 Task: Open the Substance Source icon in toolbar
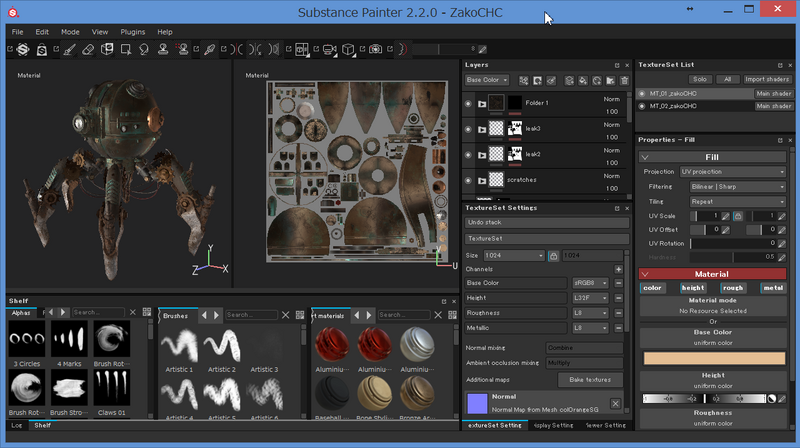pyautogui.click(x=23, y=49)
